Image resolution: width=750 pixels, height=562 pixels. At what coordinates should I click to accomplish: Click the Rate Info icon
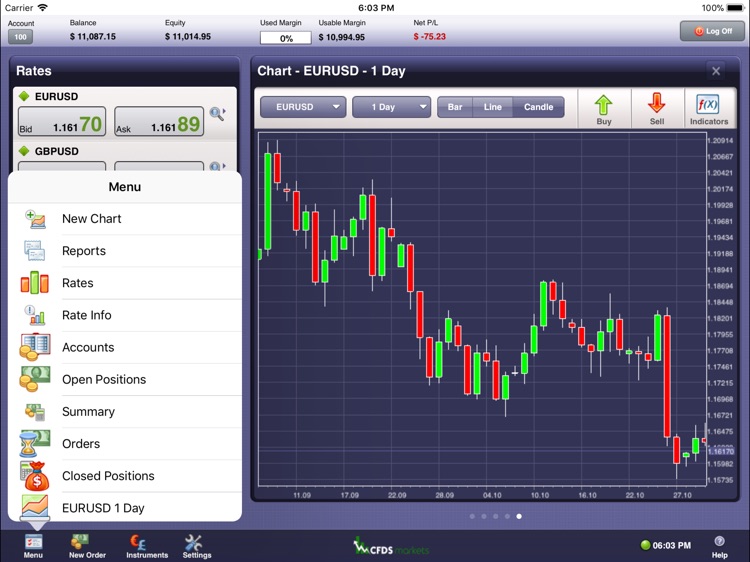click(x=34, y=315)
